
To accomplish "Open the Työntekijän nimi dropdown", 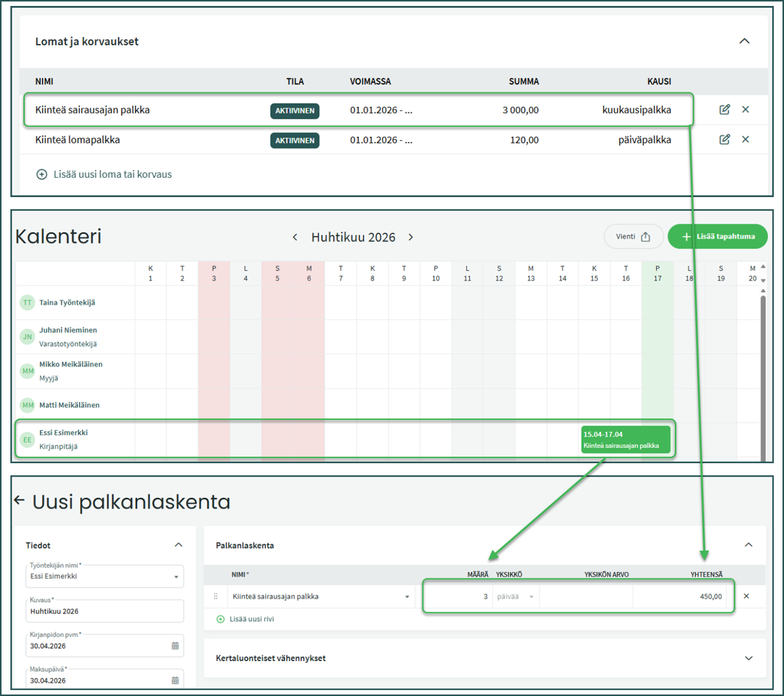I will point(176,577).
